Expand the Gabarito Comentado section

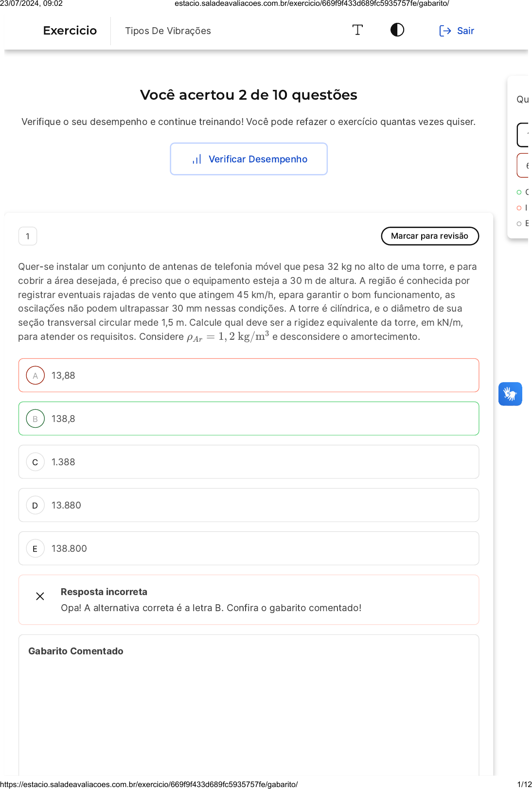[x=76, y=651]
